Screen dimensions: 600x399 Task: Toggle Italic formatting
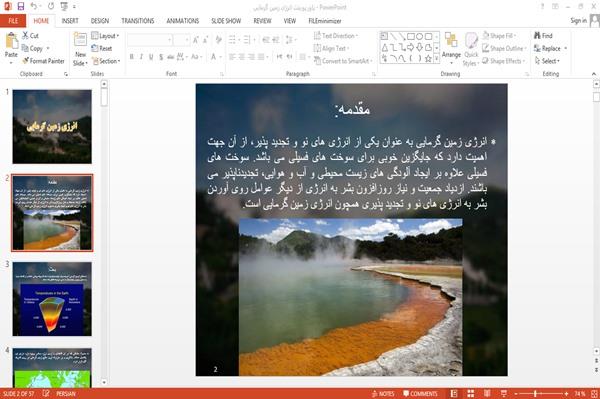[141, 57]
